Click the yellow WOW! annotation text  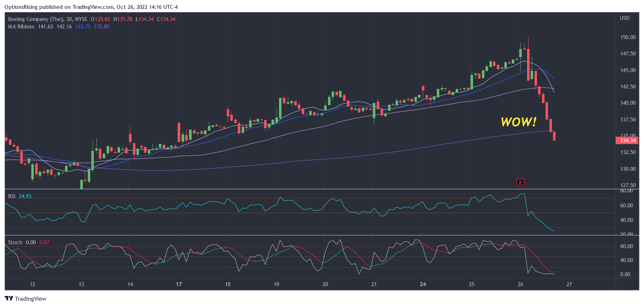pos(519,122)
